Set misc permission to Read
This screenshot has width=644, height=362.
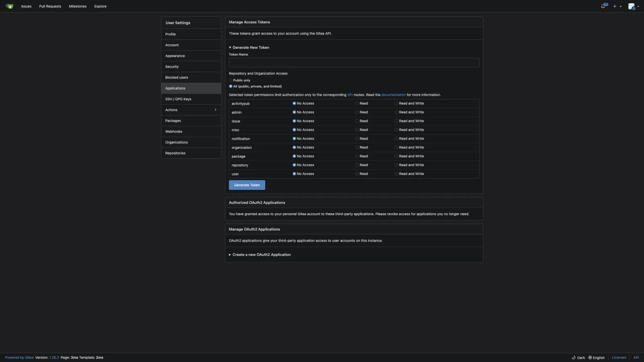coord(357,130)
